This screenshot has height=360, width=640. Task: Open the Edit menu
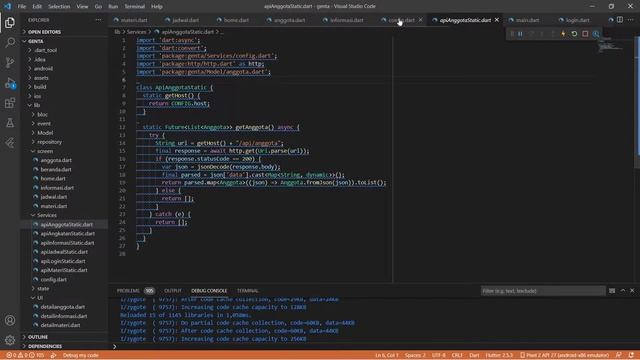37,7
